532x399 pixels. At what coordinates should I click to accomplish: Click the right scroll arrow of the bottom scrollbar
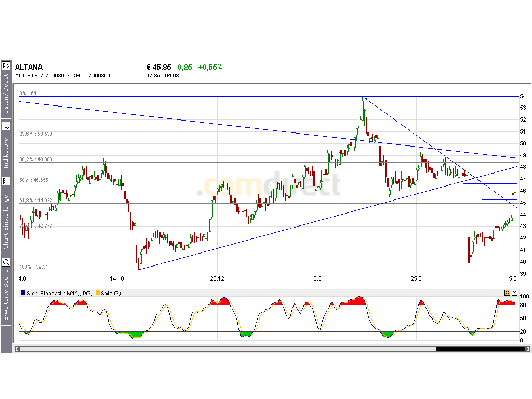(x=527, y=349)
